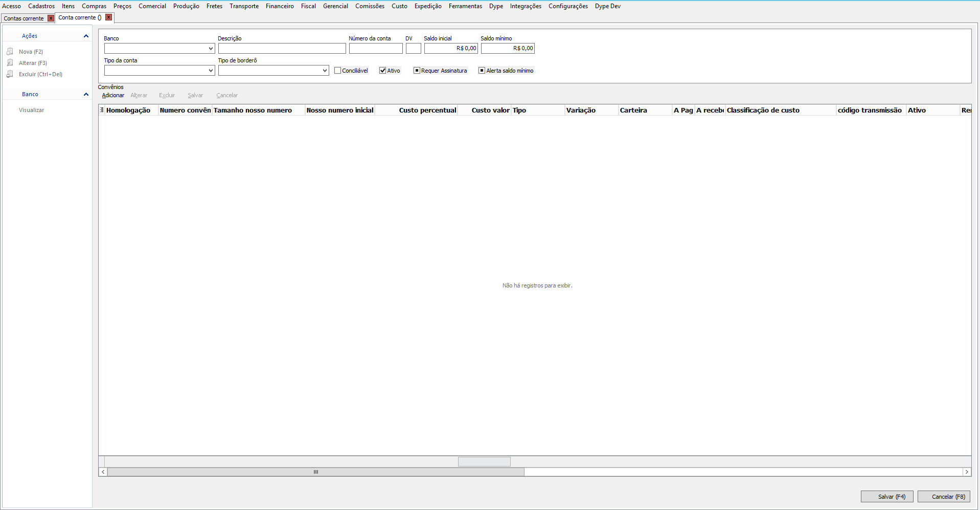This screenshot has height=510, width=980.
Task: Click the Excluir (Ctrl+Del) document icon
Action: 10,74
